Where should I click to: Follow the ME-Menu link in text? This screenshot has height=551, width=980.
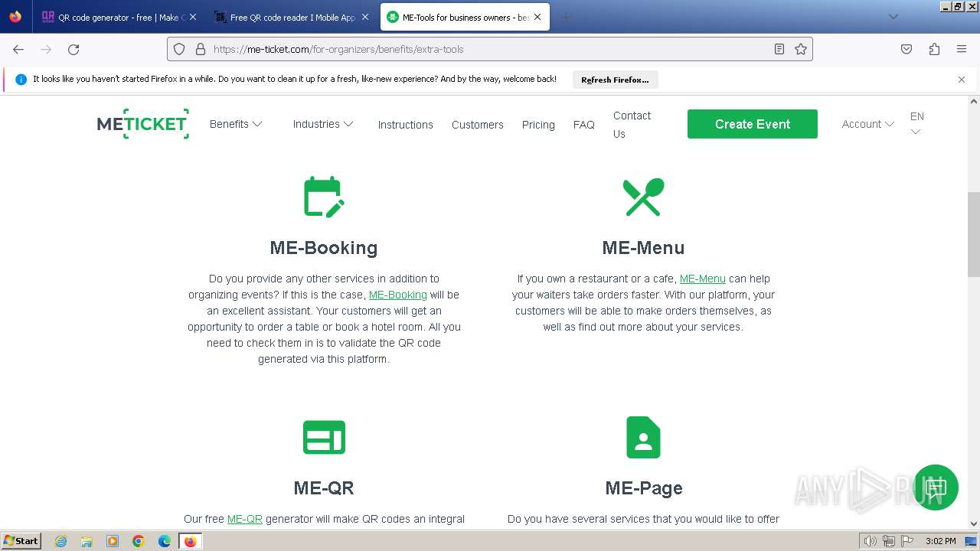tap(703, 279)
